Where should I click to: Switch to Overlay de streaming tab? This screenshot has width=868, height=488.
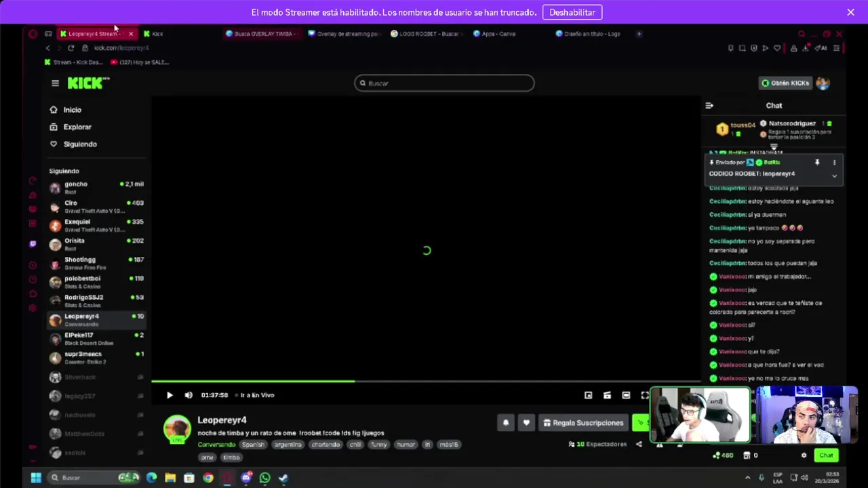coord(344,34)
